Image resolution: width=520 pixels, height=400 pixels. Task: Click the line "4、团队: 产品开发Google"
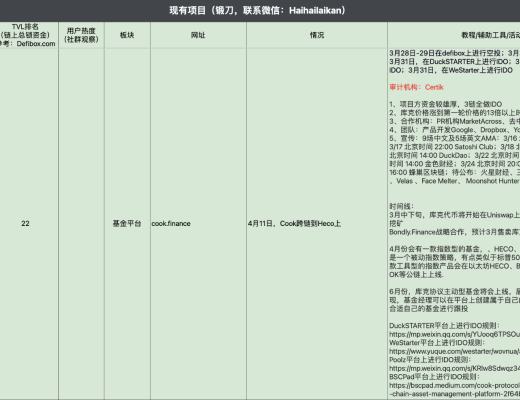point(454,130)
